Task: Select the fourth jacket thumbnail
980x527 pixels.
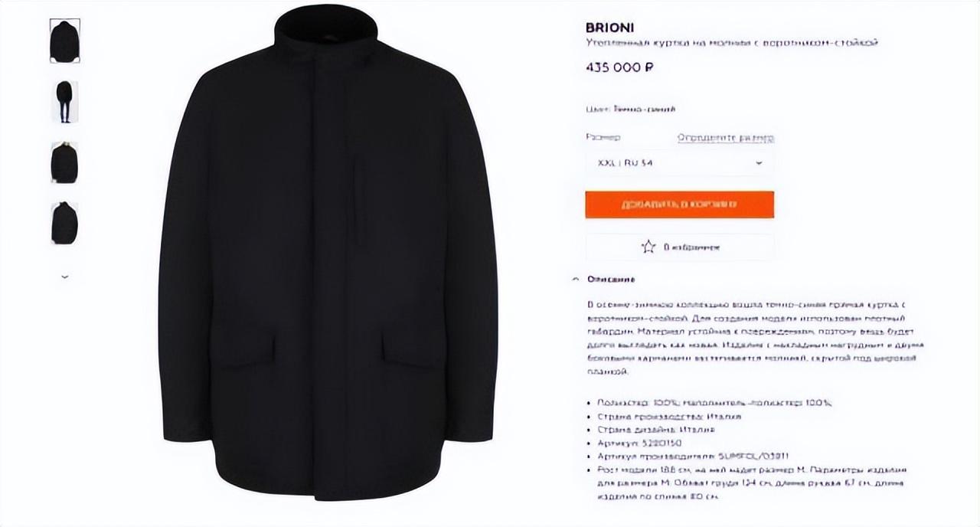Action: 64,223
